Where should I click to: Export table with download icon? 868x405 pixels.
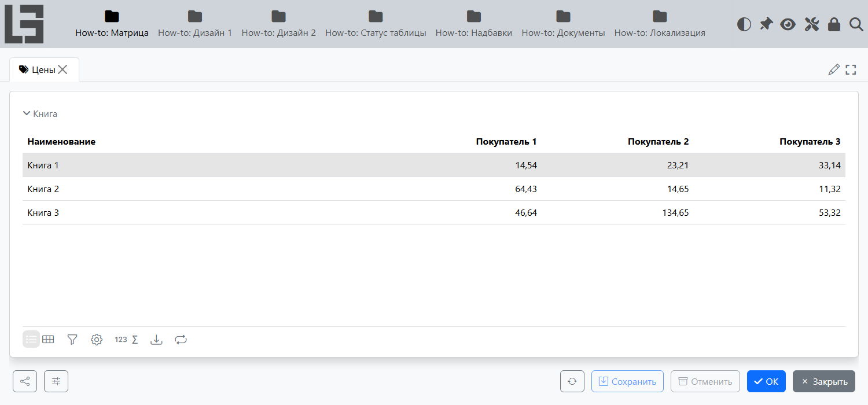pos(156,340)
